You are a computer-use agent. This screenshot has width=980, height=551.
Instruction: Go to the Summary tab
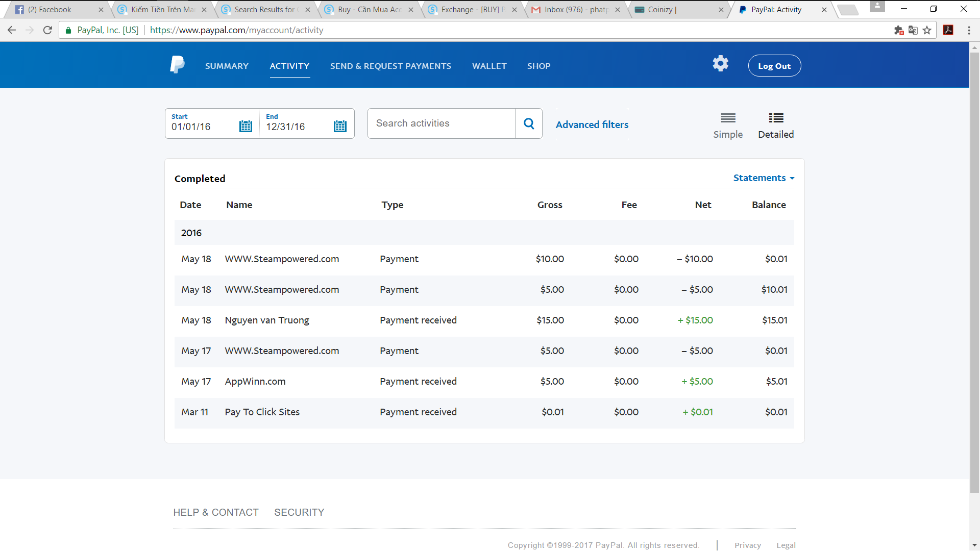pyautogui.click(x=227, y=66)
